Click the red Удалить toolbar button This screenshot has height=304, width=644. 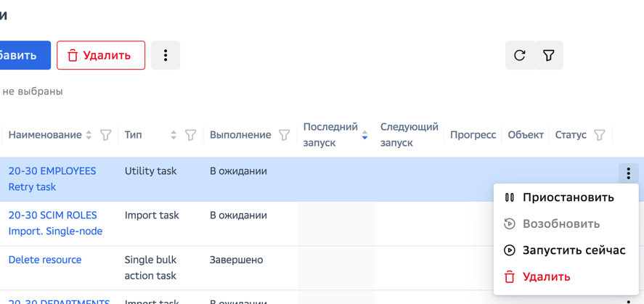[101, 55]
